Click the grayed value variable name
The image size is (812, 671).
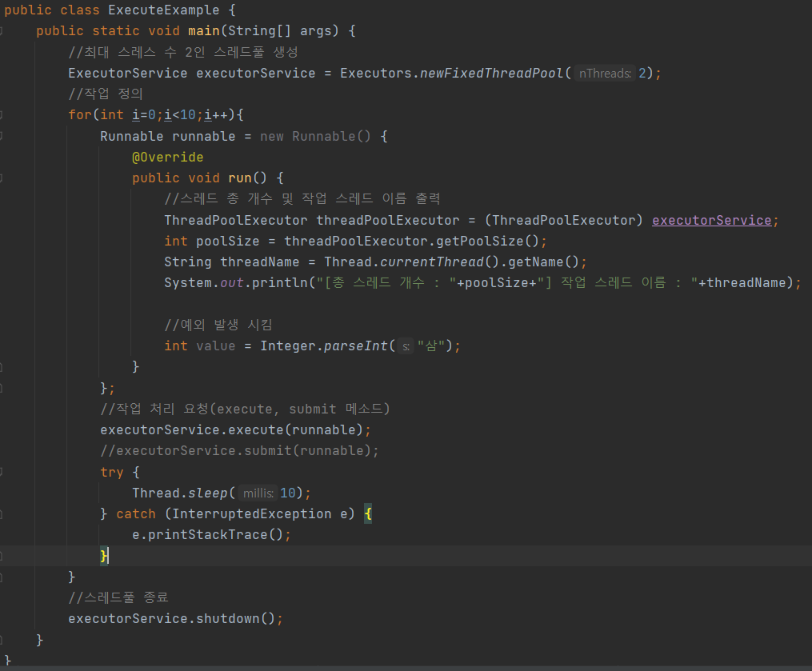click(x=216, y=345)
